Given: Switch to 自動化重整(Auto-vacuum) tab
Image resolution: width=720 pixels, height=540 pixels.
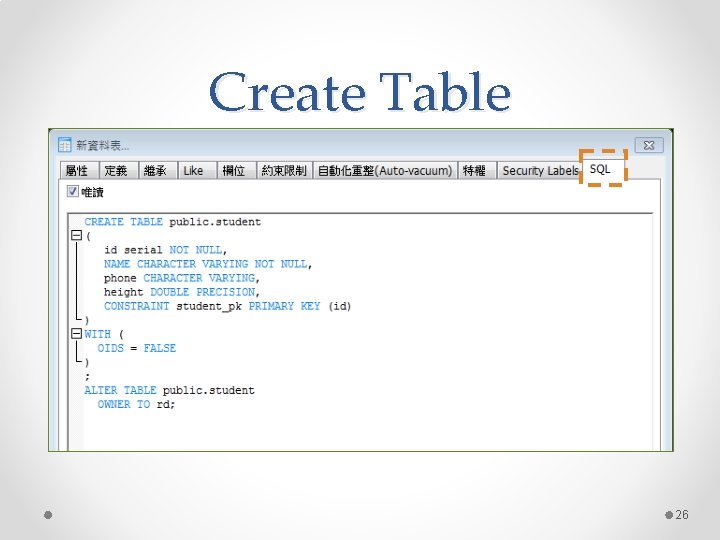Looking at the screenshot, I should click(x=385, y=171).
